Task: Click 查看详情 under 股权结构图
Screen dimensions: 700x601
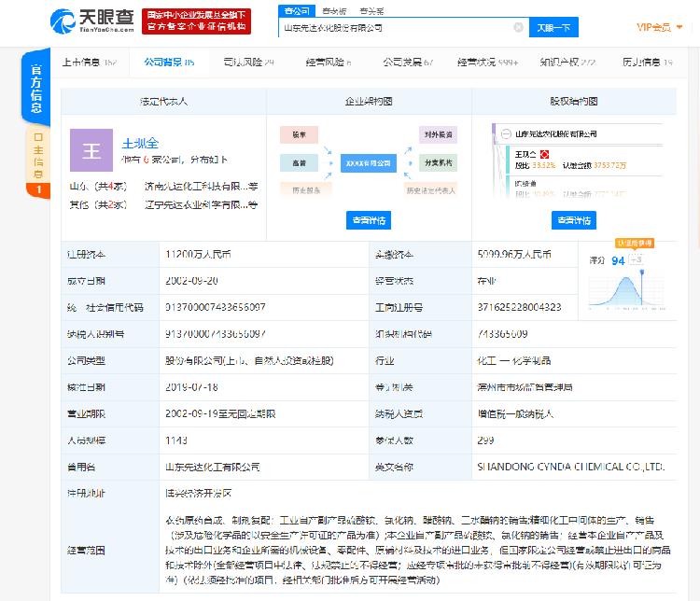Action: click(x=574, y=220)
